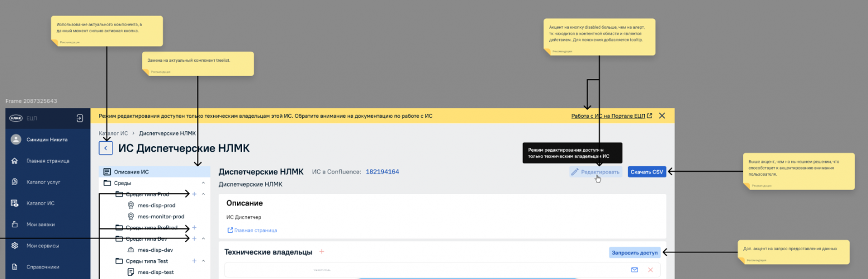Collapse the Среды типа Test chevron

click(203, 261)
